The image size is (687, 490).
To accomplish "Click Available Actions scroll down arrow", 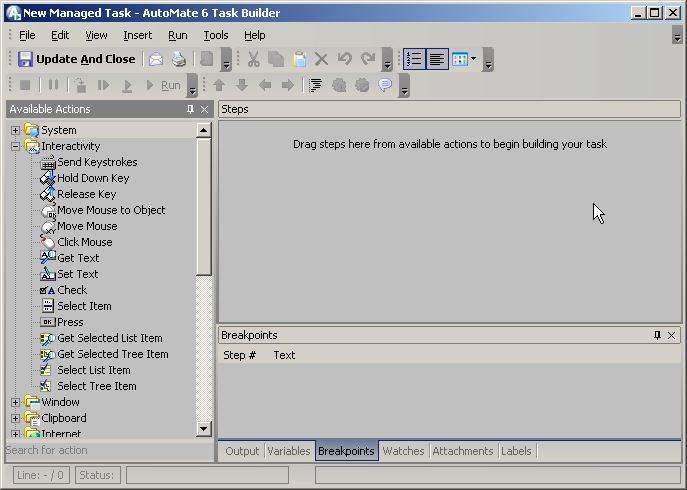I will click(203, 429).
